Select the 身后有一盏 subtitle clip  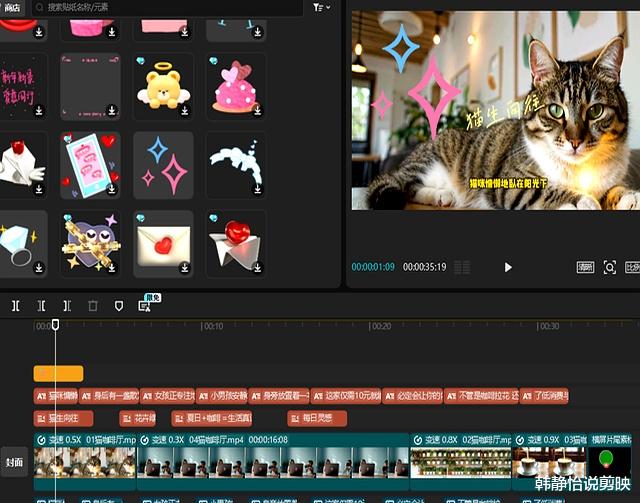(109, 396)
